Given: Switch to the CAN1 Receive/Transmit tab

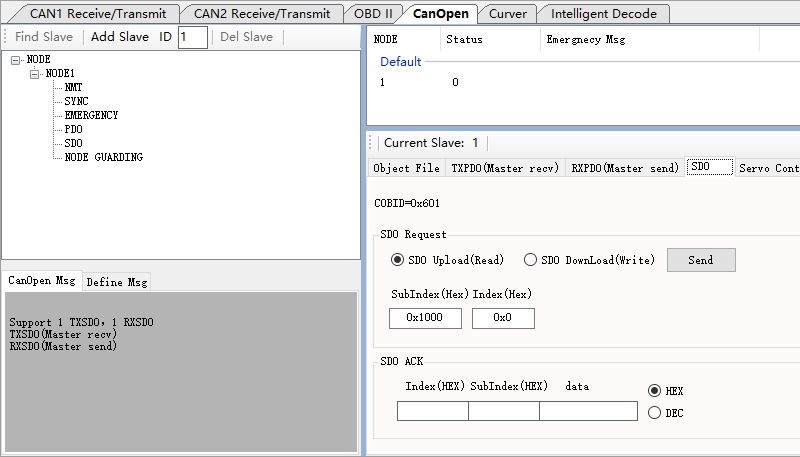Looking at the screenshot, I should pyautogui.click(x=97, y=14).
